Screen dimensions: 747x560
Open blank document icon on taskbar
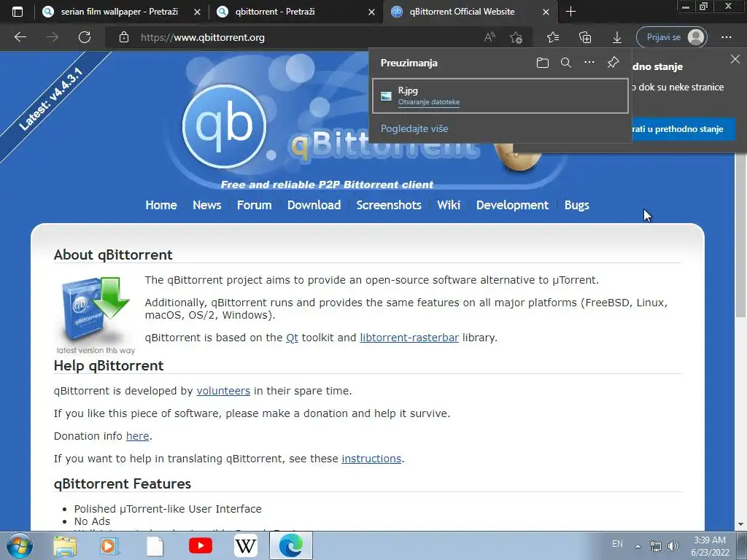click(x=155, y=545)
